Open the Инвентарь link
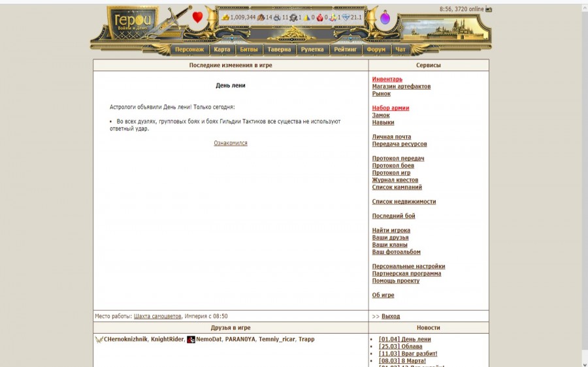This screenshot has height=367, width=588. tap(387, 80)
